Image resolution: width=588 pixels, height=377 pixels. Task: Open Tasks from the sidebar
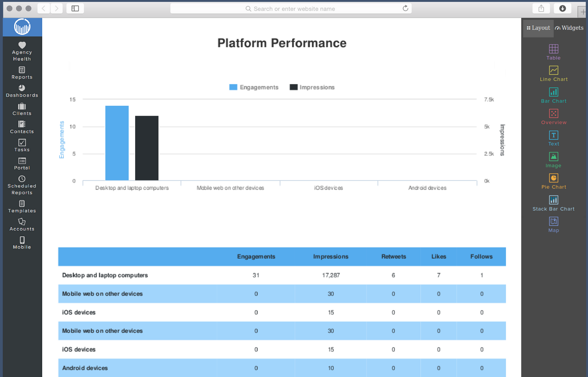click(22, 146)
